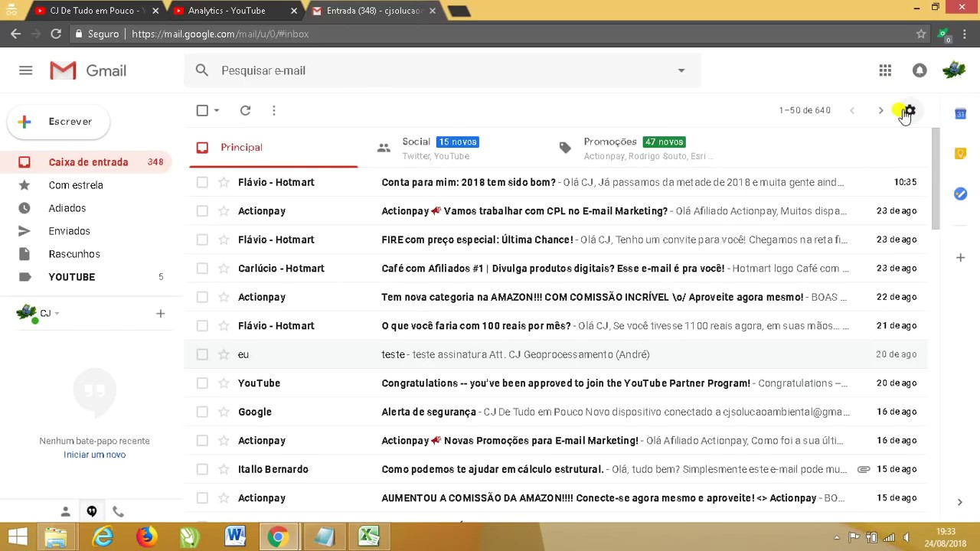Open Google Calendar side panel icon
Image resolution: width=980 pixels, height=551 pixels.
pyautogui.click(x=960, y=113)
